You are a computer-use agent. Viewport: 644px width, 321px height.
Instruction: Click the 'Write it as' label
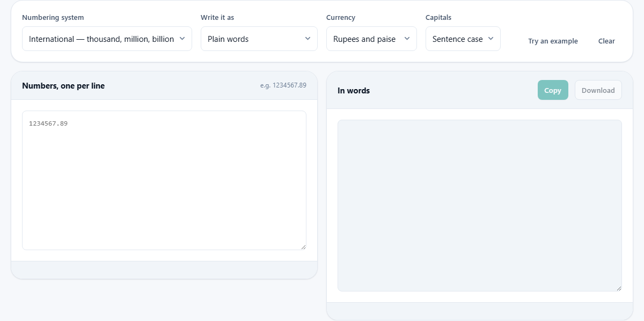(217, 18)
